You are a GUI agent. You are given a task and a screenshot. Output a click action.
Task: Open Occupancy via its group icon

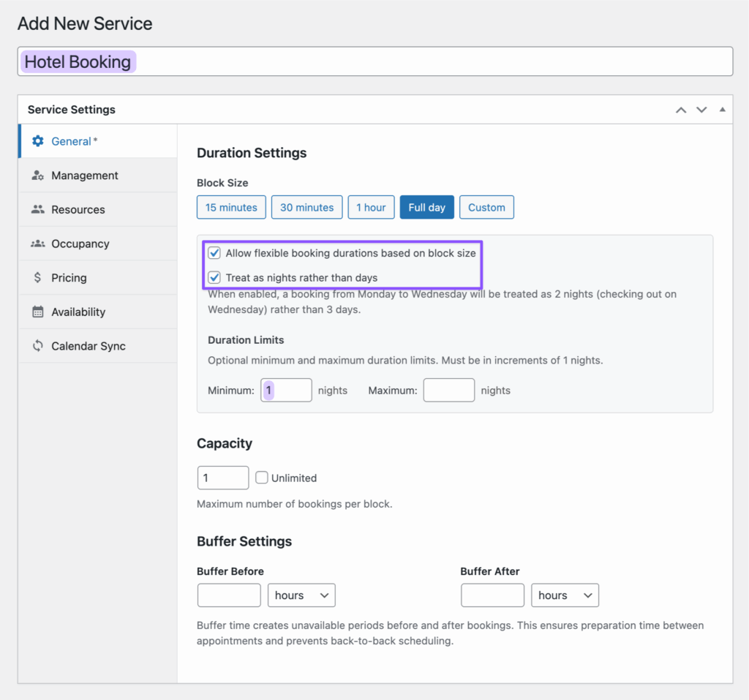pyautogui.click(x=38, y=244)
